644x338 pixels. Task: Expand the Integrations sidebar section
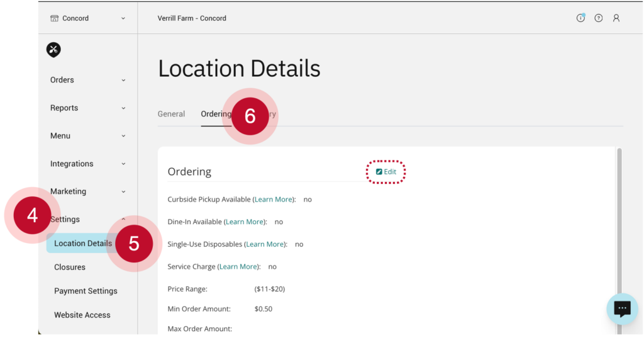pyautogui.click(x=87, y=164)
